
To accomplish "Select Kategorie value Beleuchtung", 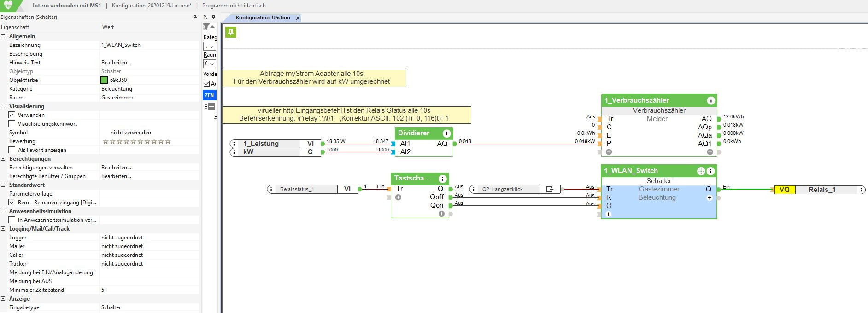I will [x=117, y=89].
